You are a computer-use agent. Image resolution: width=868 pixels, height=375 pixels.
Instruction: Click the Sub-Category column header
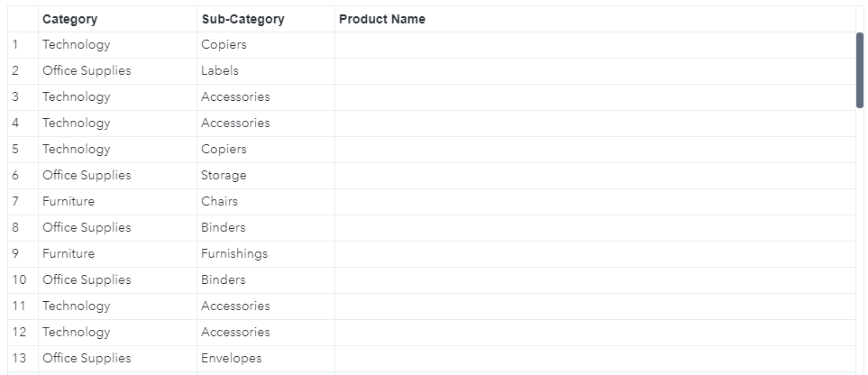coord(242,19)
